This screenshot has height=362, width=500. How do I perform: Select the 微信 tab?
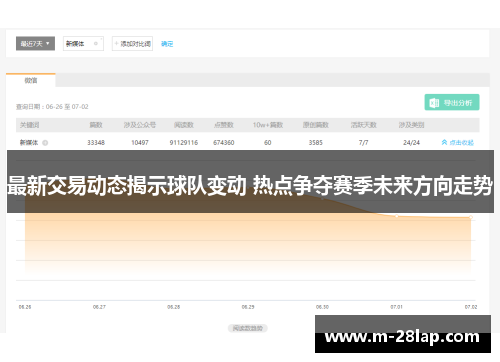(31, 80)
